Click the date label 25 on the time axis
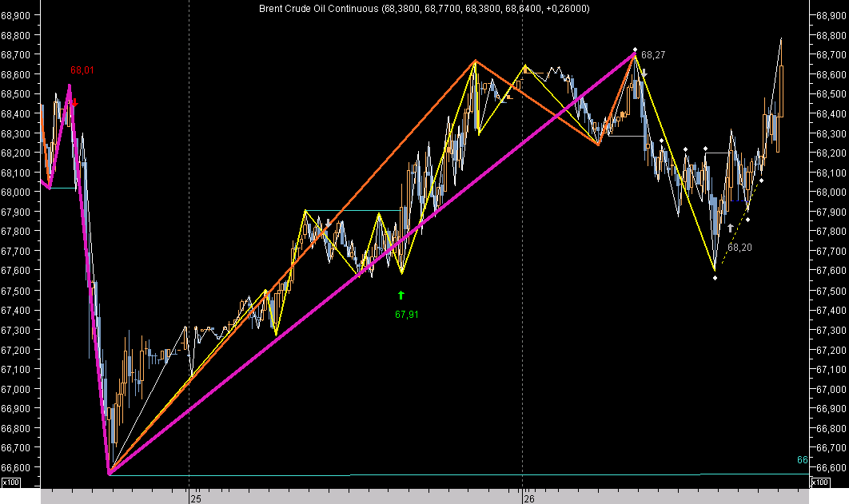This screenshot has width=849, height=504. point(194,497)
